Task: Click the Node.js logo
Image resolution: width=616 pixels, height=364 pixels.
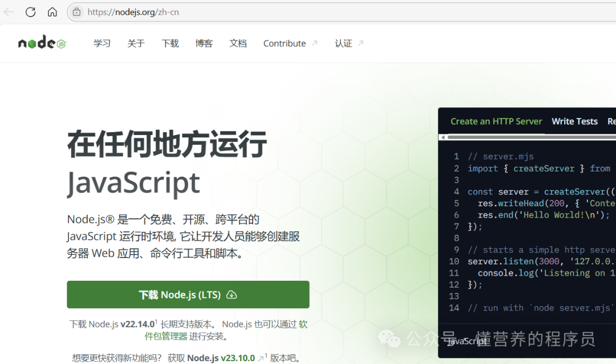Action: 42,42
